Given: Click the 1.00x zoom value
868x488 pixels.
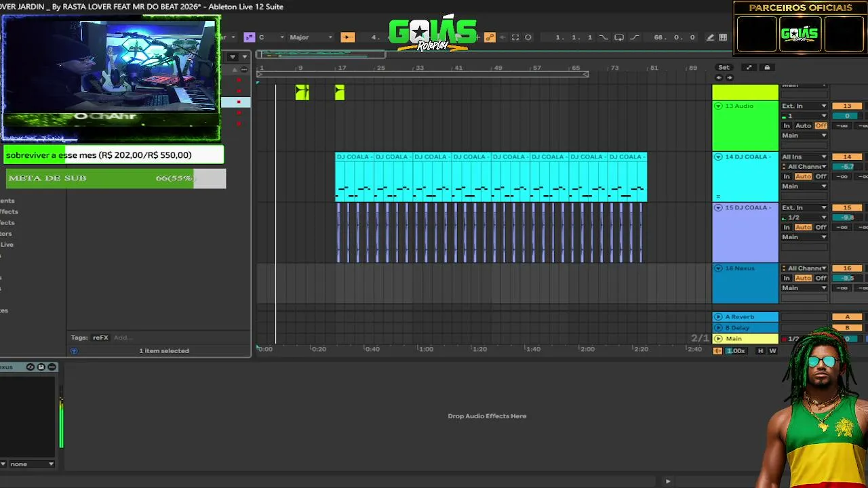Looking at the screenshot, I should coord(736,351).
